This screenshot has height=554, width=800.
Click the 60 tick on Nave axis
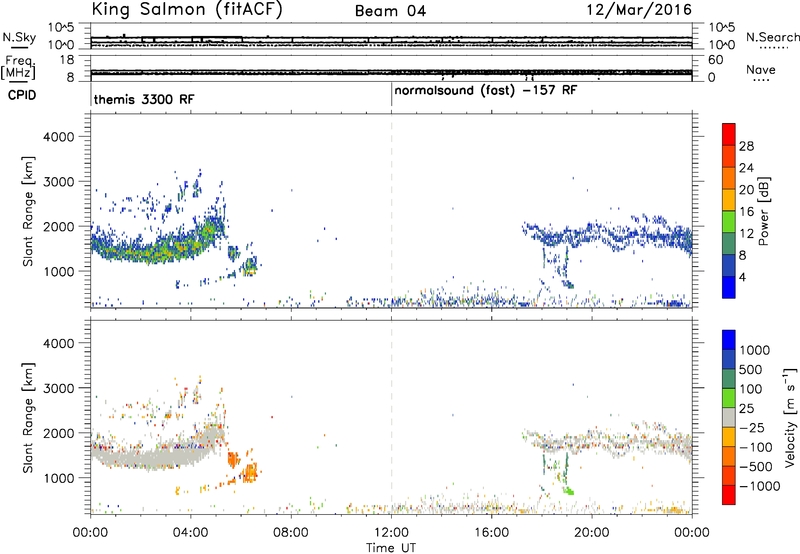(715, 60)
